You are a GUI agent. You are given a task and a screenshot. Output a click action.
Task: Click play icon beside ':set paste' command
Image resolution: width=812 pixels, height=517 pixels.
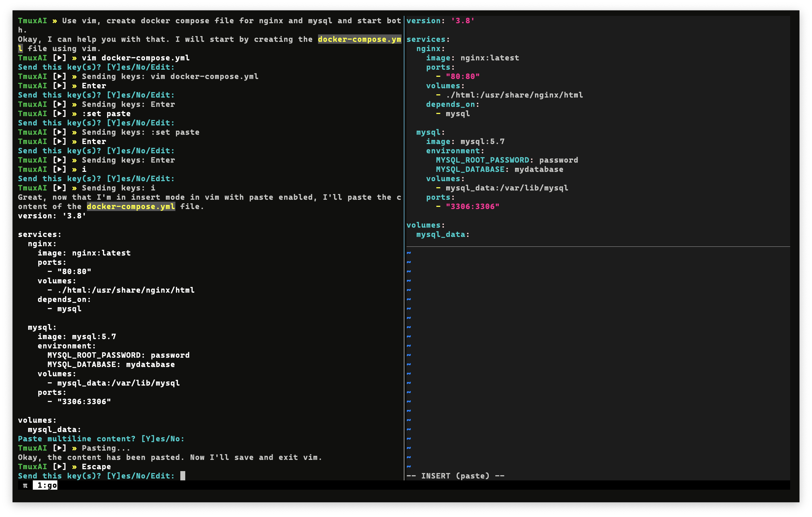(x=60, y=114)
